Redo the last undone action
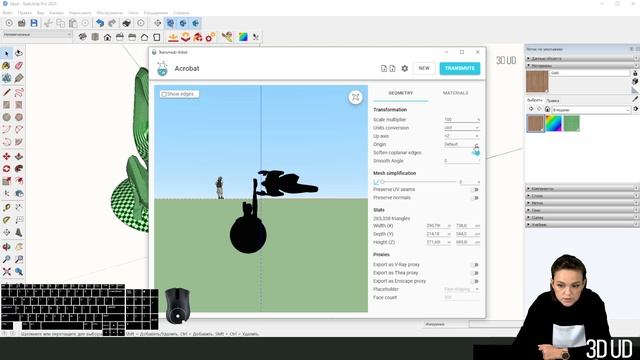The width and height of the screenshot is (640, 360). [112, 23]
